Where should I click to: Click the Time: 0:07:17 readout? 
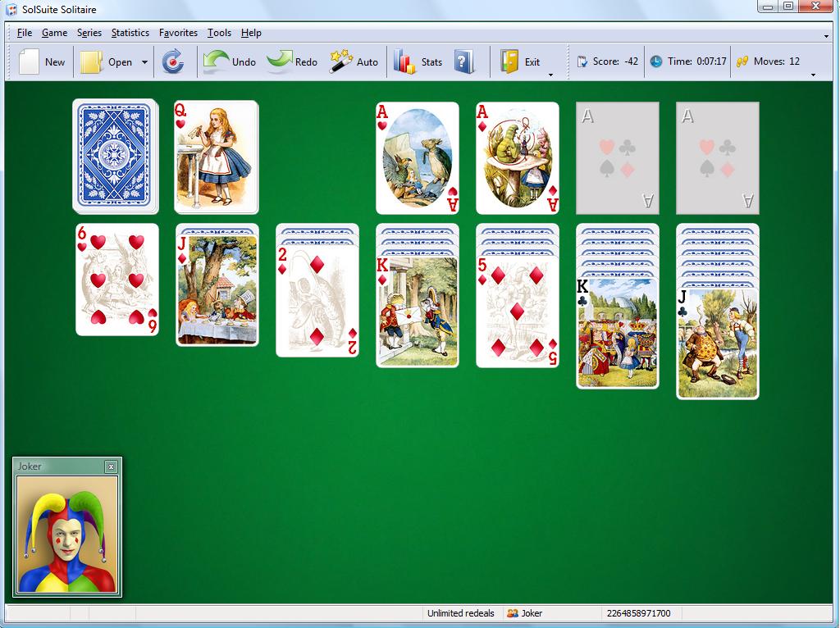pos(697,61)
